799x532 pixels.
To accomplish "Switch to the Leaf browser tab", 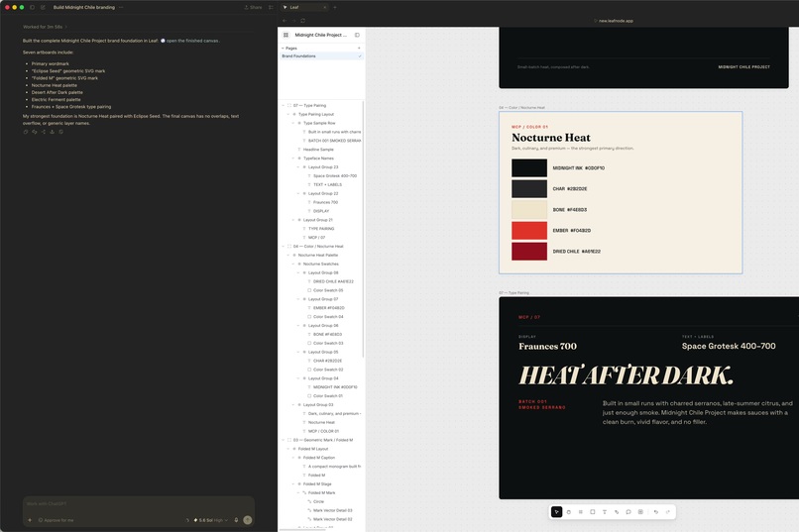I will tap(304, 7).
